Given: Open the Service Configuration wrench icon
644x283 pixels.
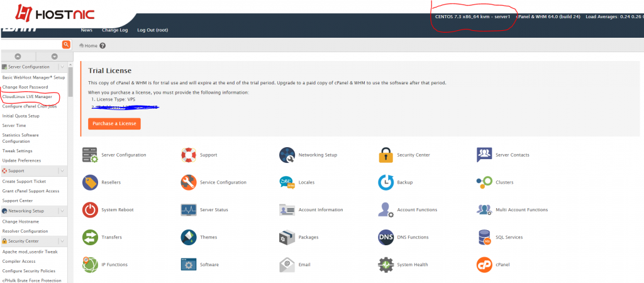Looking at the screenshot, I should (189, 182).
